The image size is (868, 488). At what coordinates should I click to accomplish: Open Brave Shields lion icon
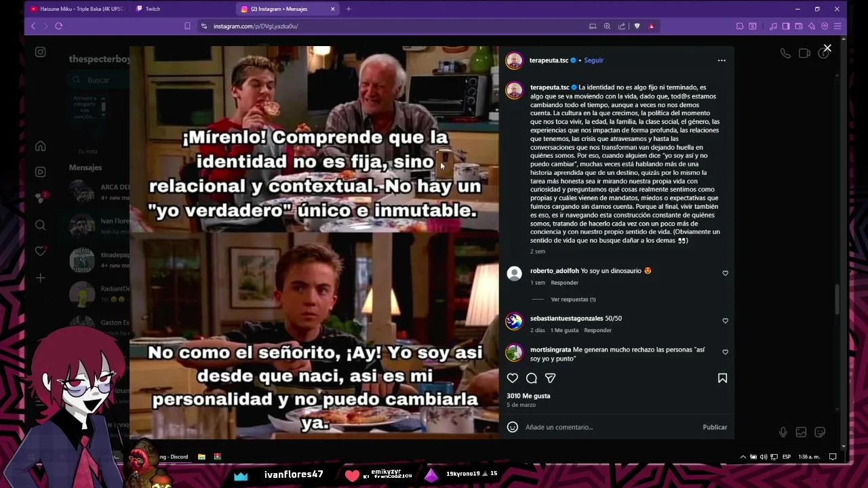tap(637, 26)
